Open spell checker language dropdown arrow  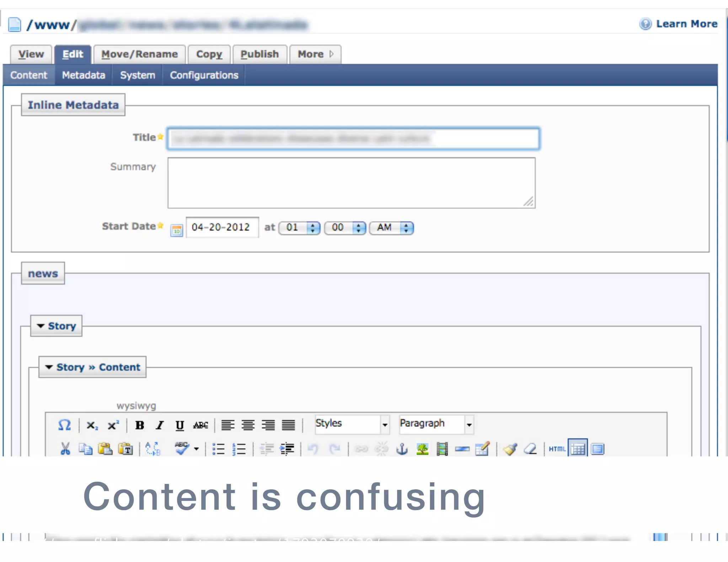tap(196, 449)
